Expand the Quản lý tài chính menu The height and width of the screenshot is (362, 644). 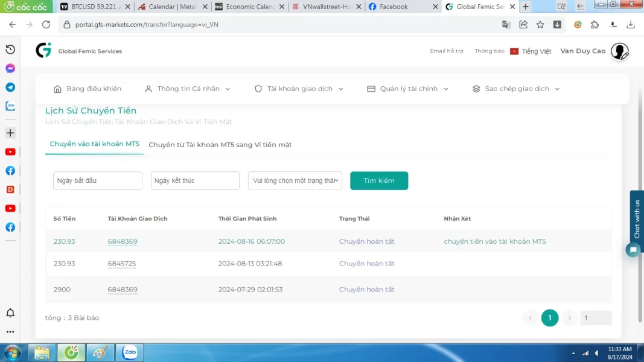(407, 89)
